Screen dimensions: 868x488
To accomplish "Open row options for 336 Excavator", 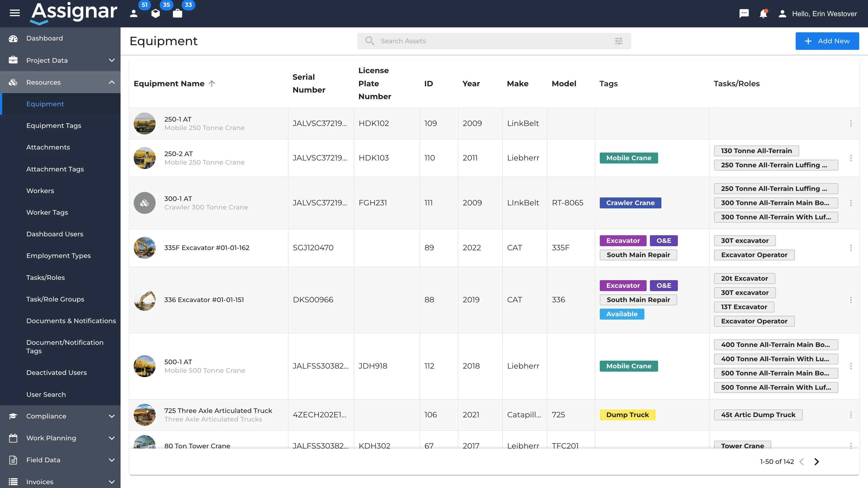I will [x=850, y=300].
